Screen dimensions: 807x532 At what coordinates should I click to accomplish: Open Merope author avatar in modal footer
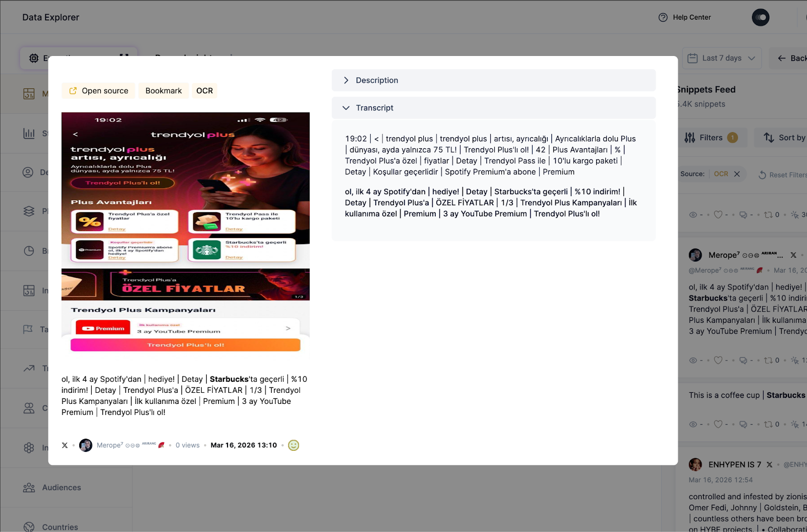[86, 445]
